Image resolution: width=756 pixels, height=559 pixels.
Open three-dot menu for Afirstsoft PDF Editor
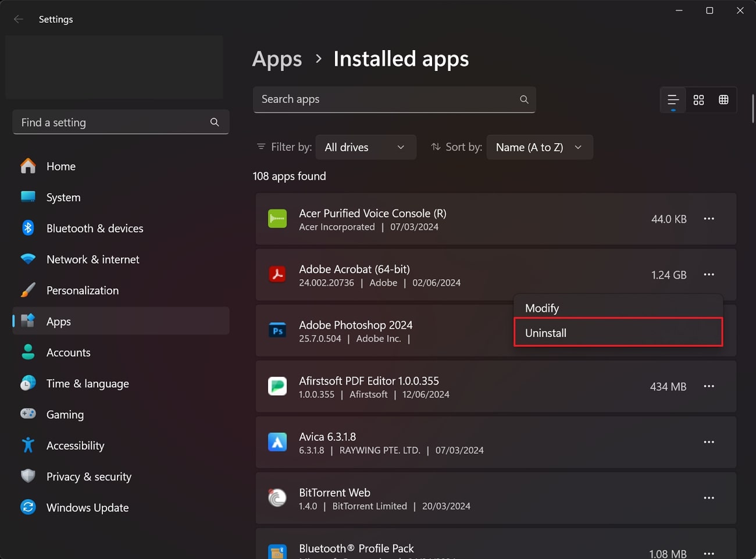click(709, 386)
